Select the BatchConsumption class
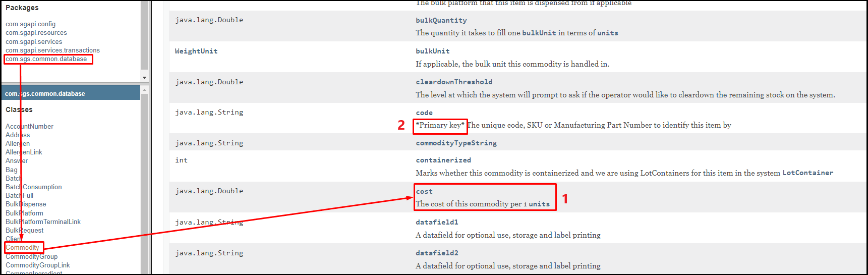 coord(34,187)
